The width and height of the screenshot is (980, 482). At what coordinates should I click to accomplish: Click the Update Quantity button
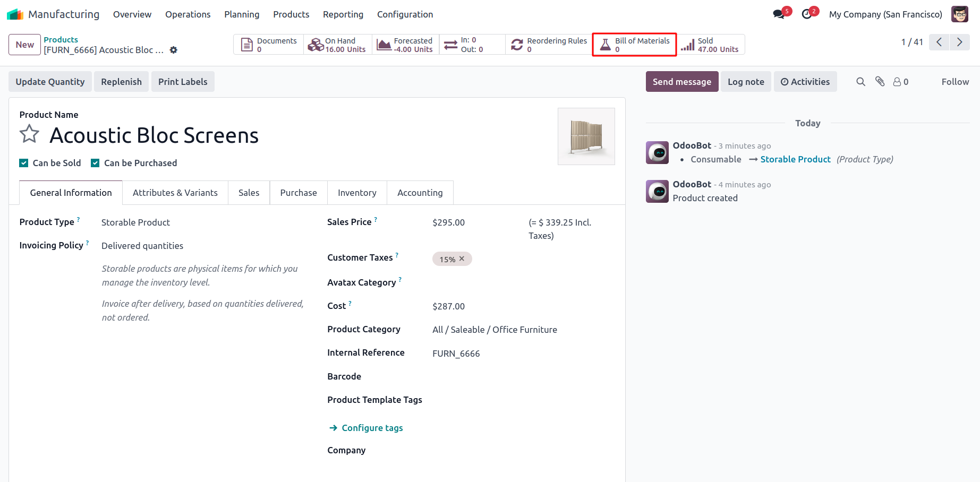(50, 82)
